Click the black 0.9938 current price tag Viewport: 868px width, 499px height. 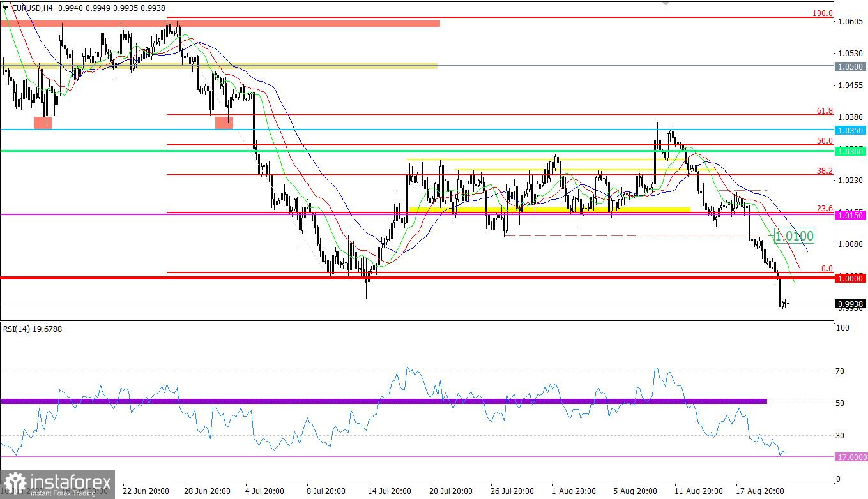851,304
